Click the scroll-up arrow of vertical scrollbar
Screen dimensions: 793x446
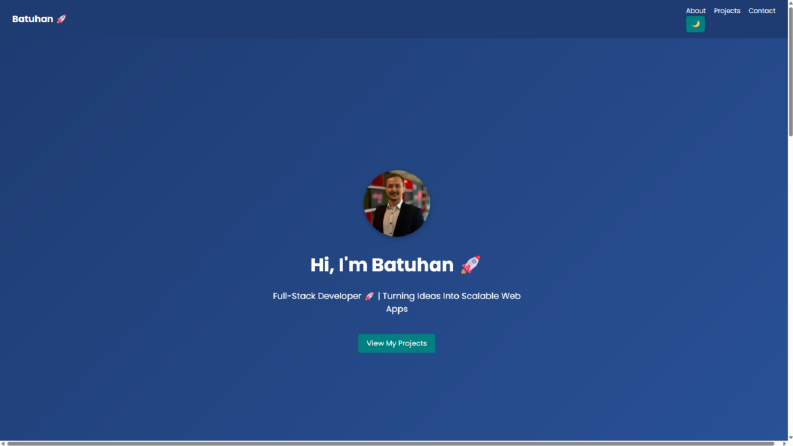pos(790,3)
